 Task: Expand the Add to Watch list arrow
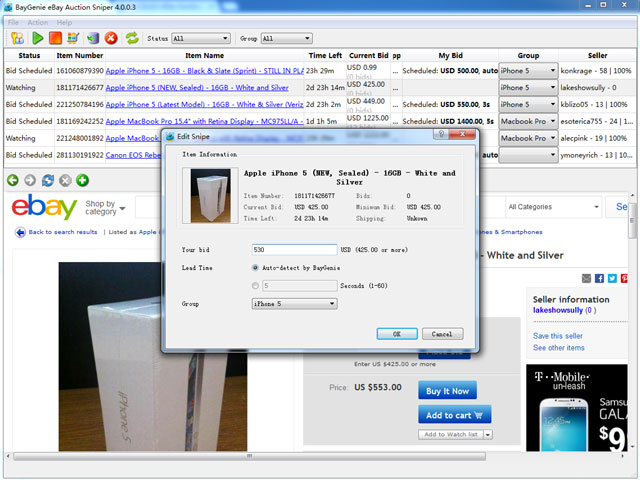[x=487, y=434]
